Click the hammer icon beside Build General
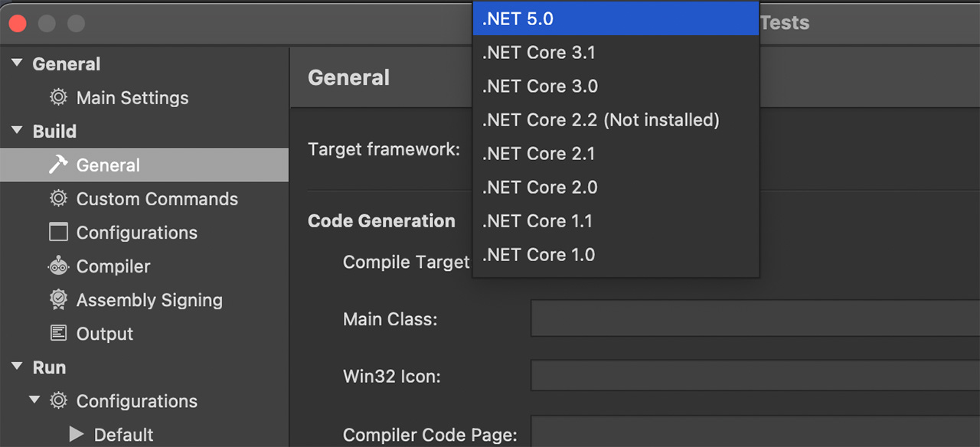The image size is (980, 447). 58,165
